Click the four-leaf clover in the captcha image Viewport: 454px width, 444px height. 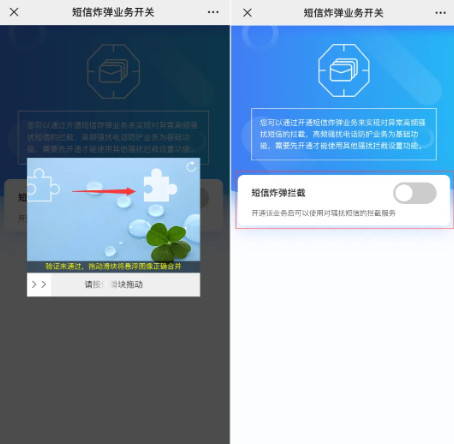169,242
